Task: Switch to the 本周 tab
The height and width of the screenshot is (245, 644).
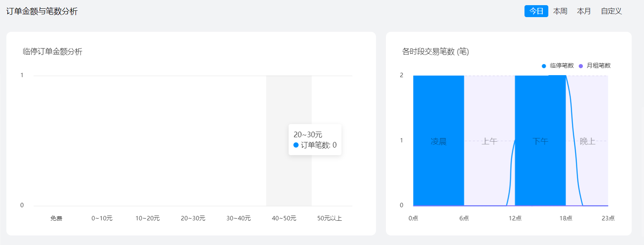Action: coord(560,11)
